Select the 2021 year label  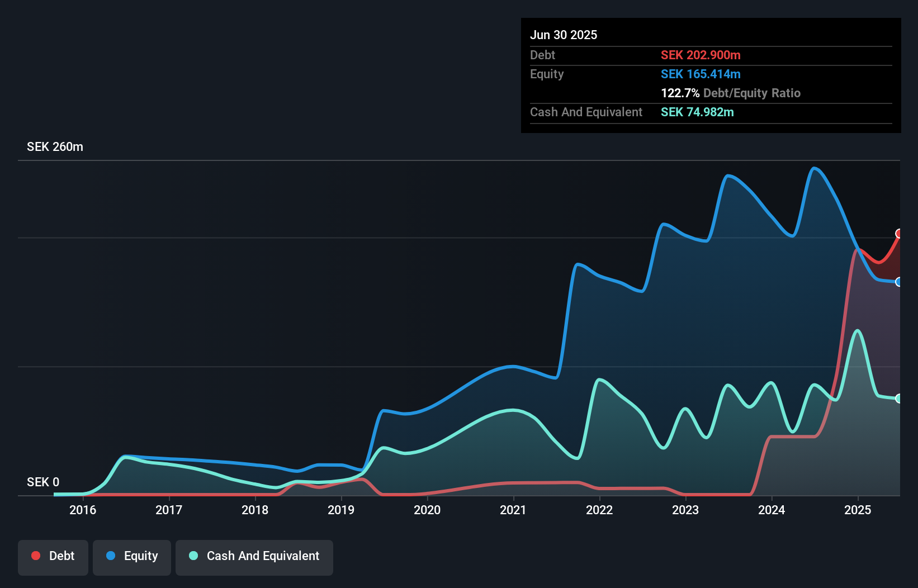[514, 510]
